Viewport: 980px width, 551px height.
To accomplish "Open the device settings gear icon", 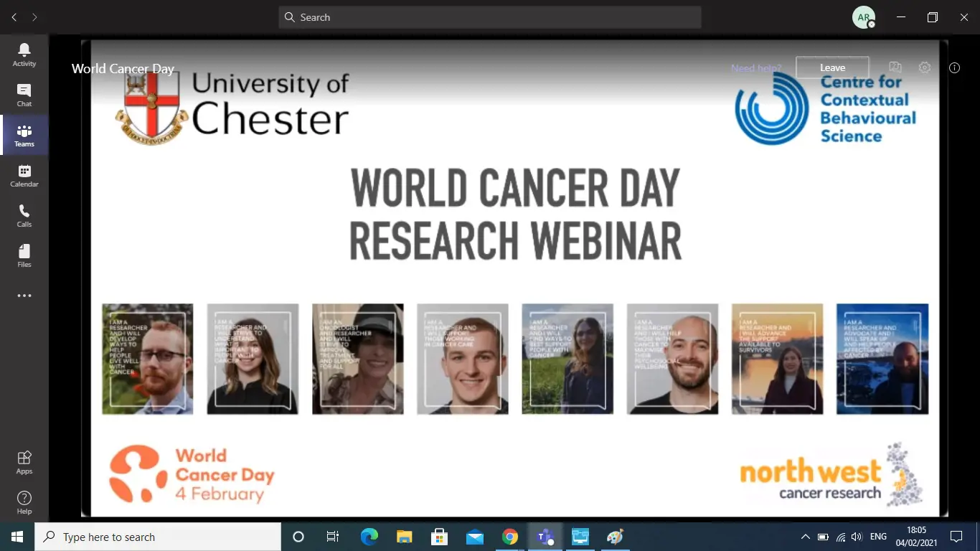I will 925,67.
